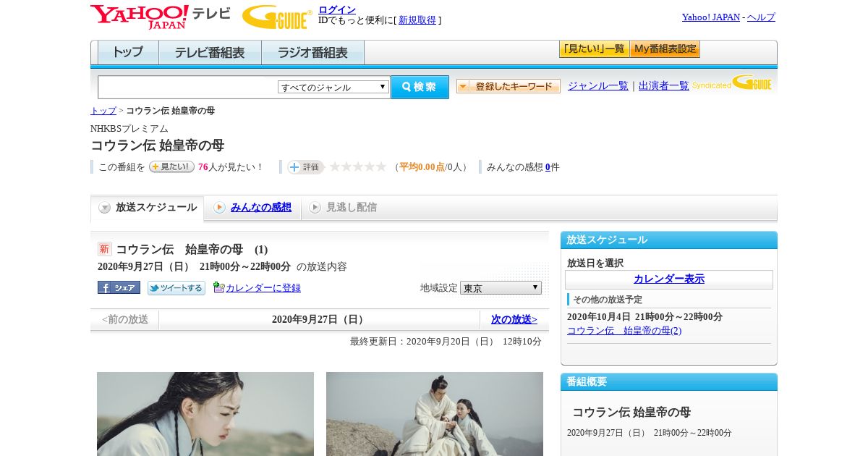Click the left programme photo thumbnail
The height and width of the screenshot is (456, 868).
pyautogui.click(x=205, y=414)
